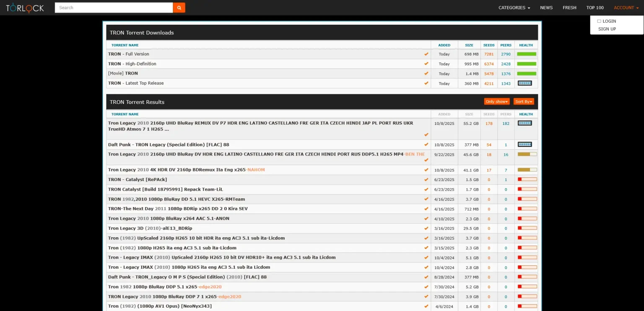Click health bar of TRON - Full Version row
This screenshot has height=311, width=644.
coord(527,54)
